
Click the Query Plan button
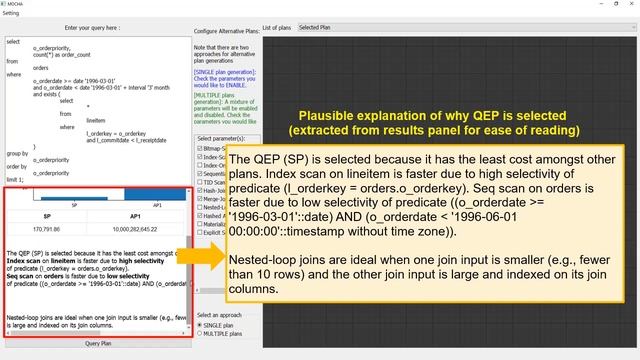pyautogui.click(x=98, y=343)
